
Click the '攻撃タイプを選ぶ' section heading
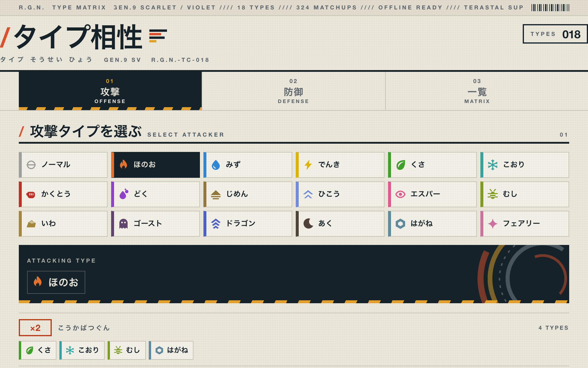pyautogui.click(x=86, y=131)
